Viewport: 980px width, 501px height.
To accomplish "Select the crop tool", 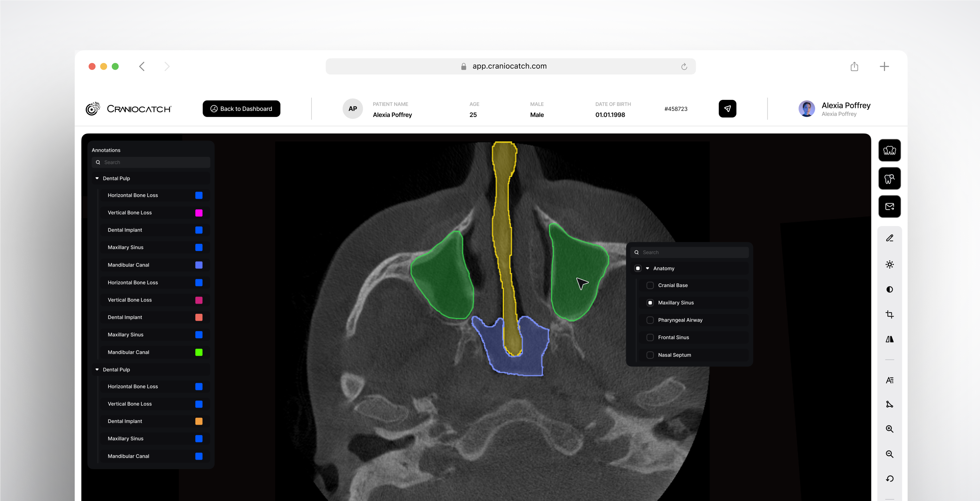I will point(889,314).
